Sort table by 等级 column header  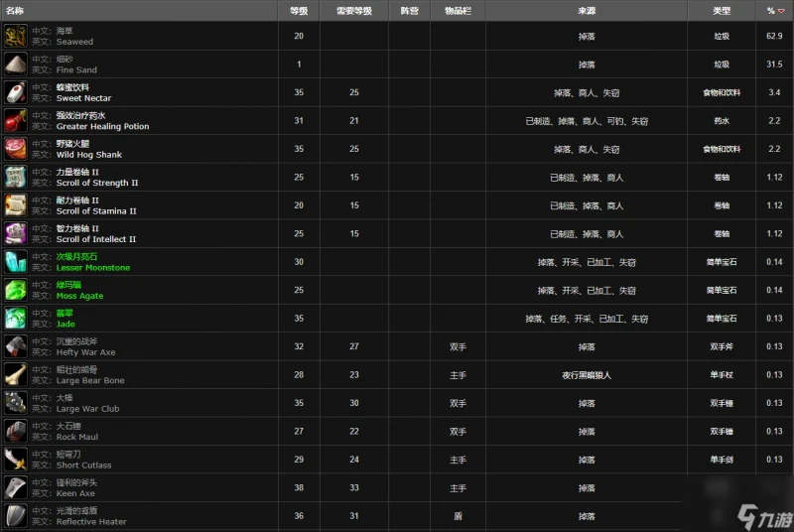(299, 11)
